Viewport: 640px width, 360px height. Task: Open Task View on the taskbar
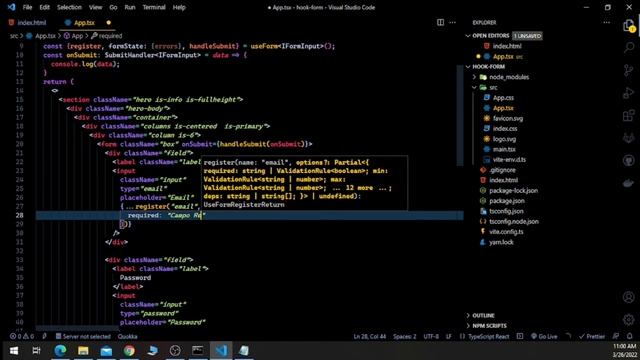tap(36, 351)
